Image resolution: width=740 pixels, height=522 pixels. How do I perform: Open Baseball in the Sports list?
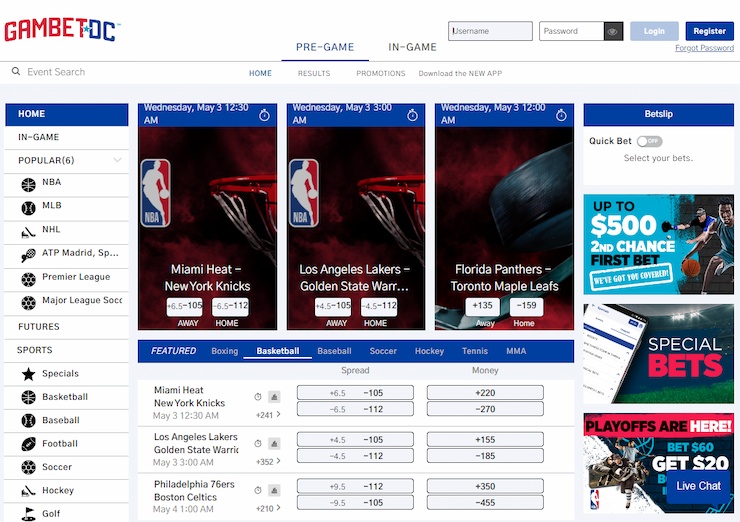(x=67, y=420)
